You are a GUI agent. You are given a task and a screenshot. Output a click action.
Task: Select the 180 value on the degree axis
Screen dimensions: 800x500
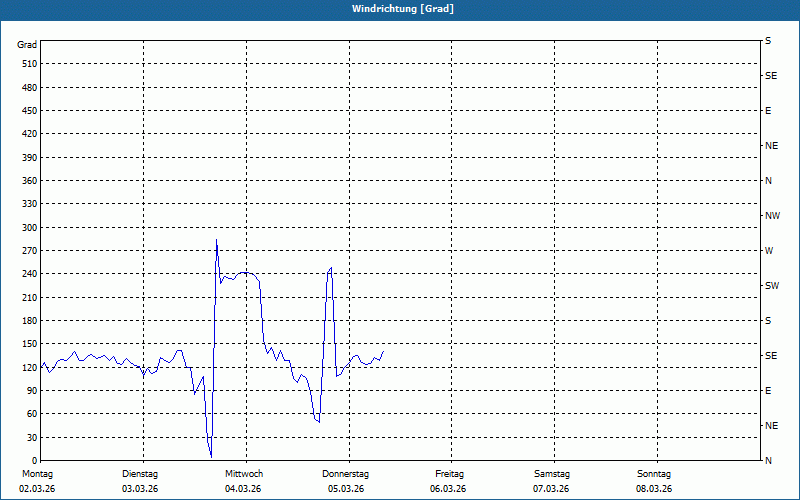coord(30,321)
